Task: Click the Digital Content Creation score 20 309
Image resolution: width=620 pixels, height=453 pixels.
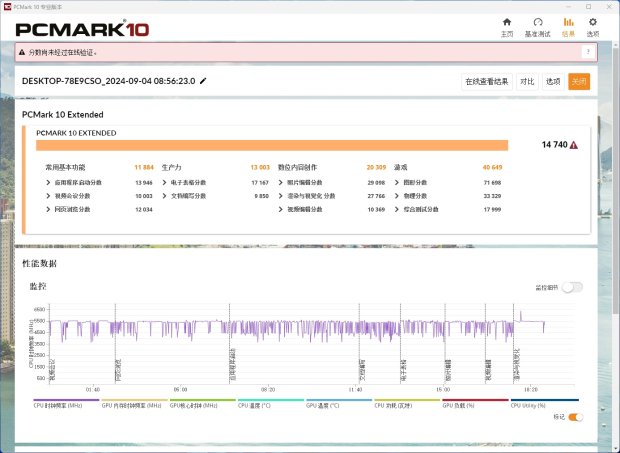Action: [376, 168]
